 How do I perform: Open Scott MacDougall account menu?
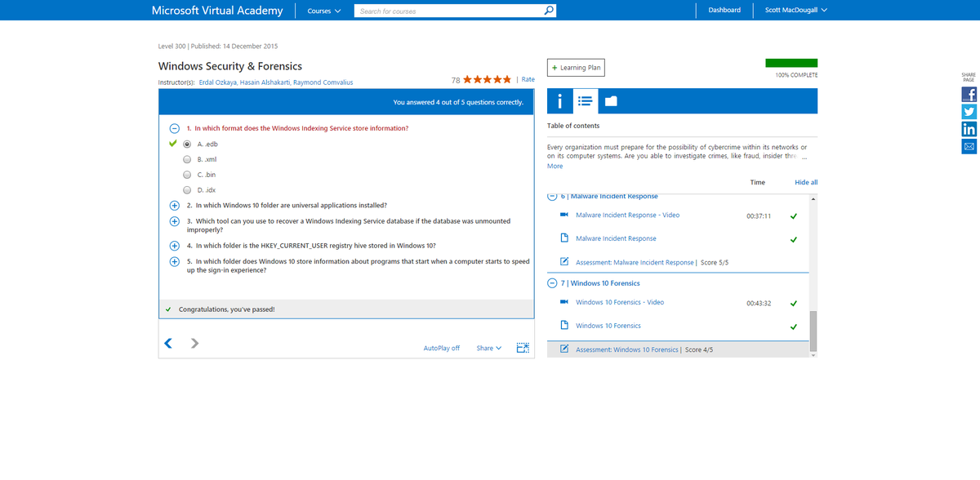point(795,10)
